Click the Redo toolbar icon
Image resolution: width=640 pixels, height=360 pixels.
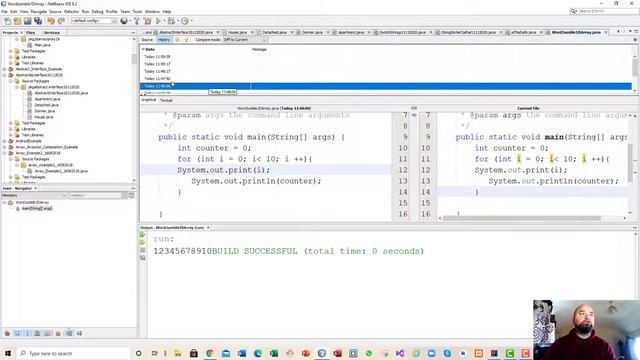coord(61,21)
